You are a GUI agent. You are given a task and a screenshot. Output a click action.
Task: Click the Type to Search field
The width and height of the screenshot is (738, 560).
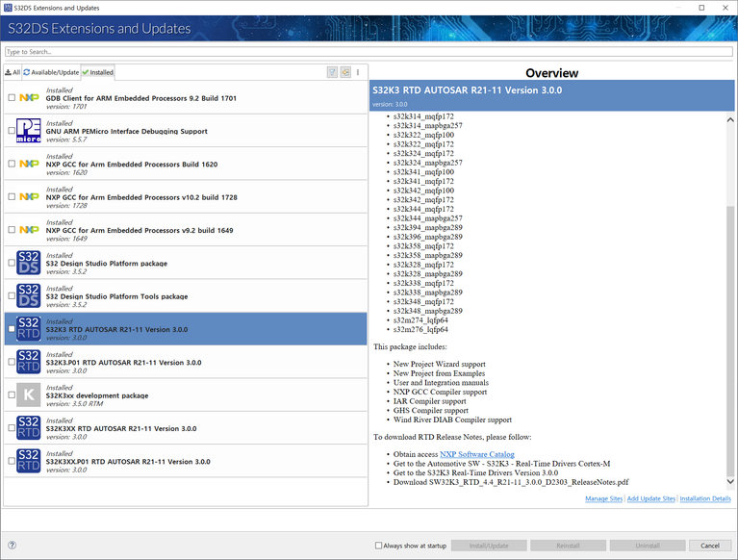pyautogui.click(x=369, y=52)
